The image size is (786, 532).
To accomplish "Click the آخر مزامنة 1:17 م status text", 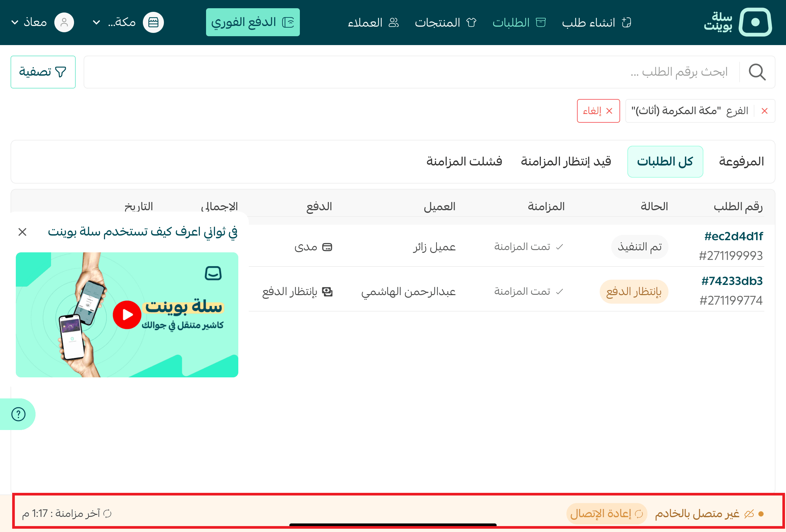I will coord(61,514).
